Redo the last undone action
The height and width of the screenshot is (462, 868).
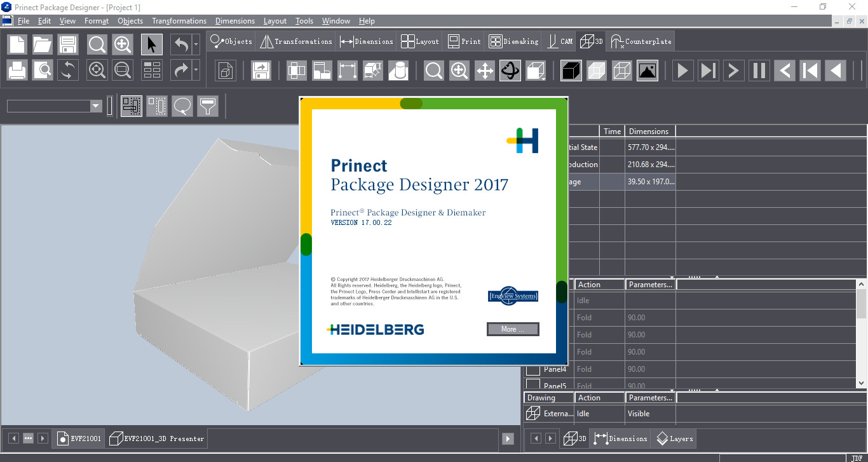181,70
